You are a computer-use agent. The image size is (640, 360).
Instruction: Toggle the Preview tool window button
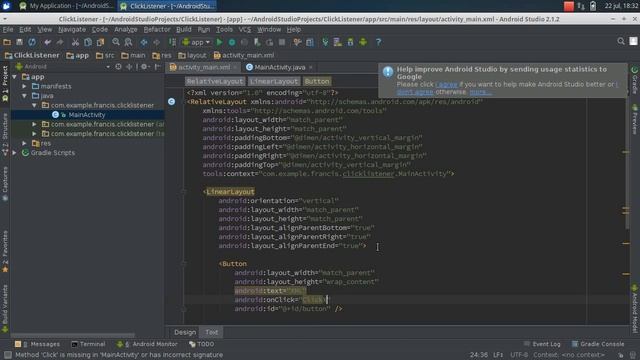[x=635, y=119]
